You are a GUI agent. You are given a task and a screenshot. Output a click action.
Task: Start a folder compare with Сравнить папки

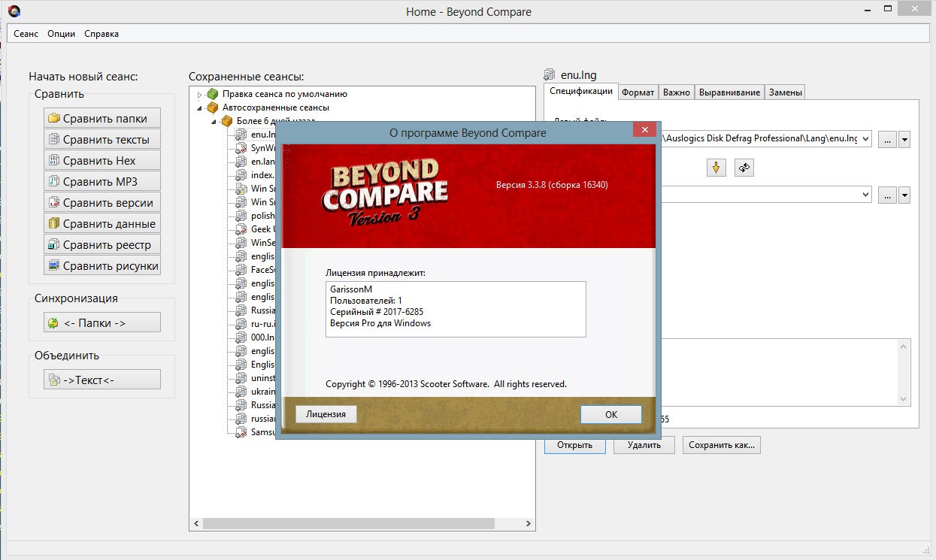pyautogui.click(x=102, y=118)
